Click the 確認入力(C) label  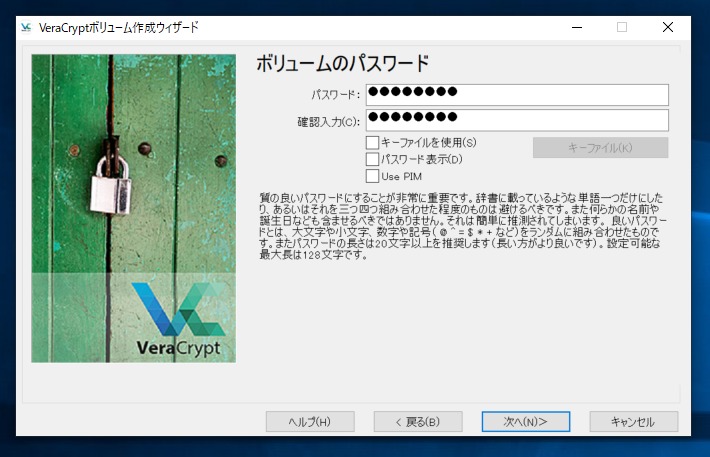[x=328, y=121]
